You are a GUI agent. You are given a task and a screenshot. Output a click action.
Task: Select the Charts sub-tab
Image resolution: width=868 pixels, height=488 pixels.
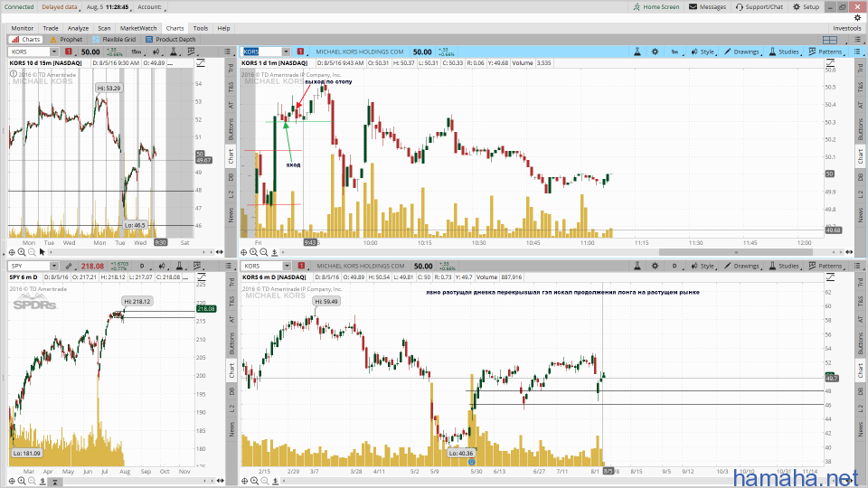click(x=26, y=39)
